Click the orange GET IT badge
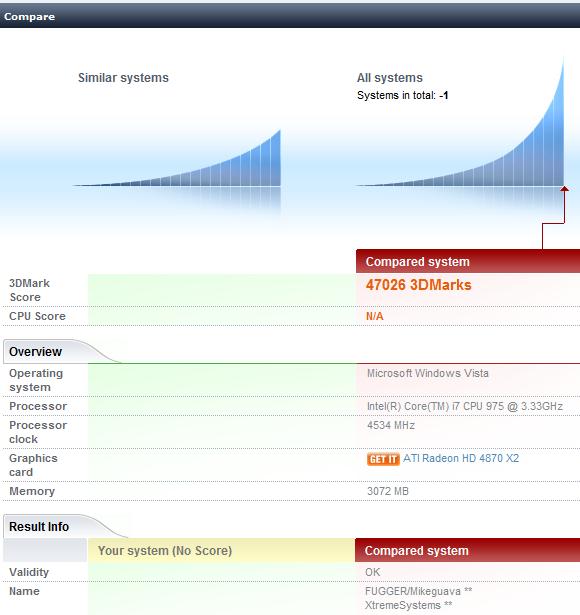The width and height of the screenshot is (580, 615). (383, 459)
